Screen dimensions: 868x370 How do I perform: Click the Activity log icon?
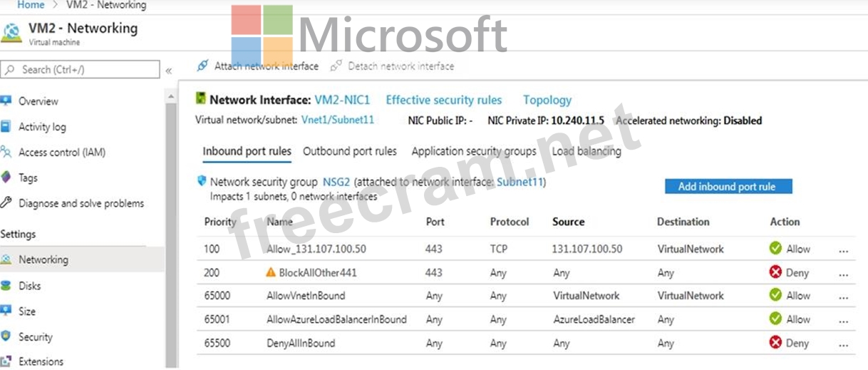[6, 126]
